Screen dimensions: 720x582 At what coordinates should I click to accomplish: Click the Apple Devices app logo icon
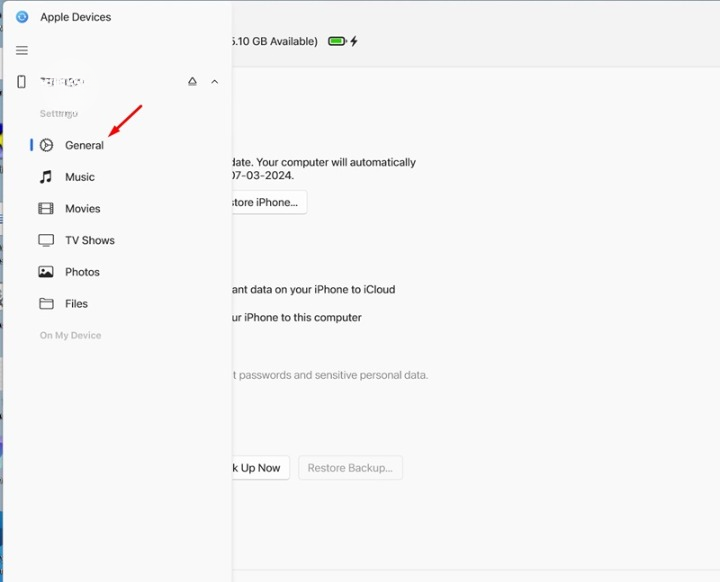point(22,17)
